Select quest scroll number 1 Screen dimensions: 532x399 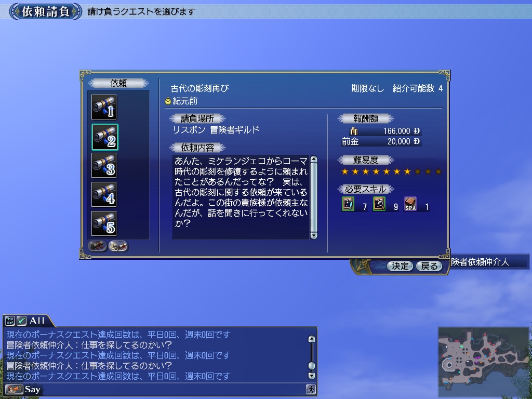tap(104, 108)
